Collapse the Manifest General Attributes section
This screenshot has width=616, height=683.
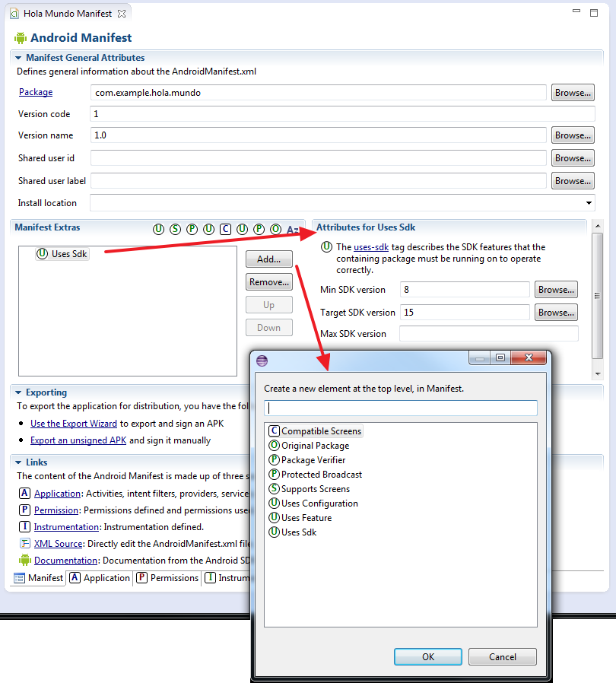(x=18, y=58)
